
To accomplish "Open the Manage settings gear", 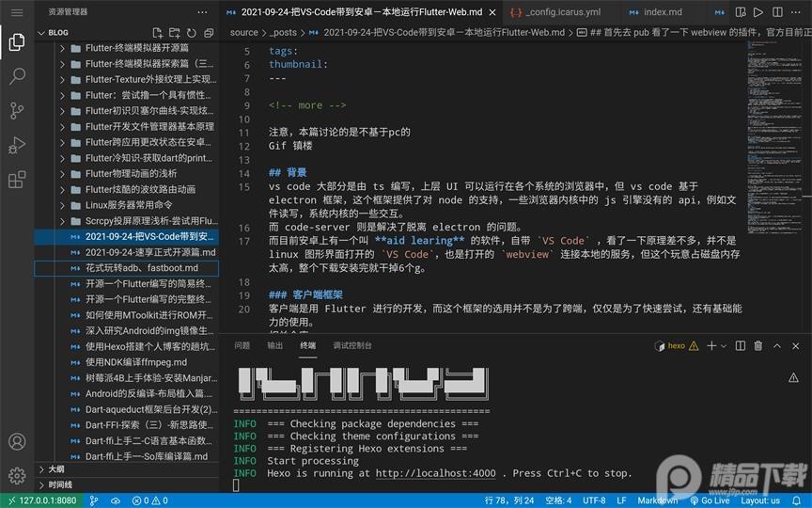I will [16, 475].
